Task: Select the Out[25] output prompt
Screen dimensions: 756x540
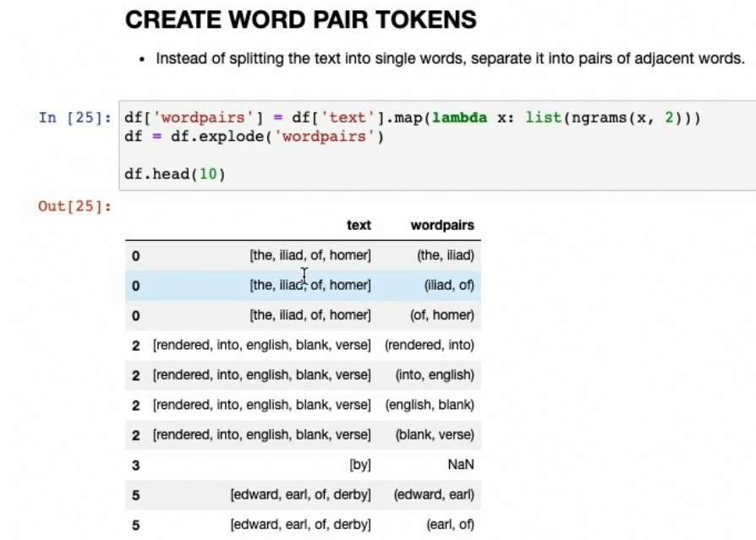Action: (x=74, y=206)
